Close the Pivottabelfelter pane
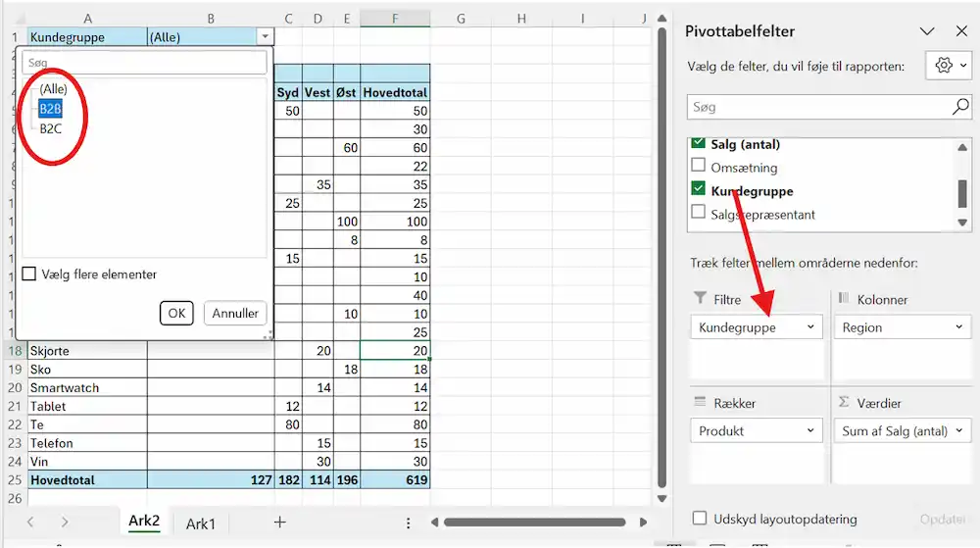Image resolution: width=980 pixels, height=548 pixels. coord(960,31)
